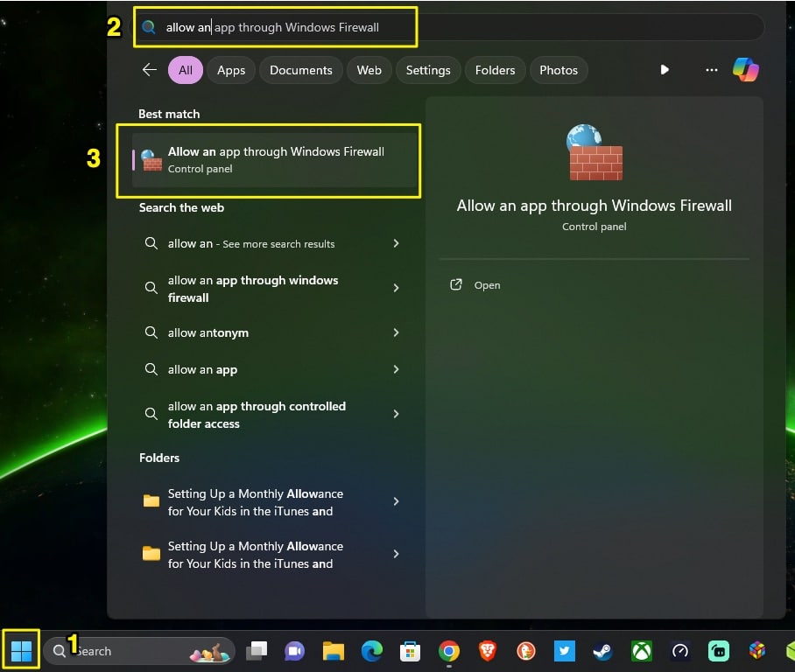
Task: Open Brave browser from the taskbar
Action: point(487,651)
